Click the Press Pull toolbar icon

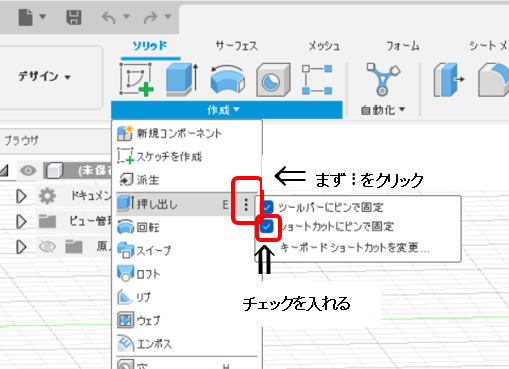coord(449,80)
